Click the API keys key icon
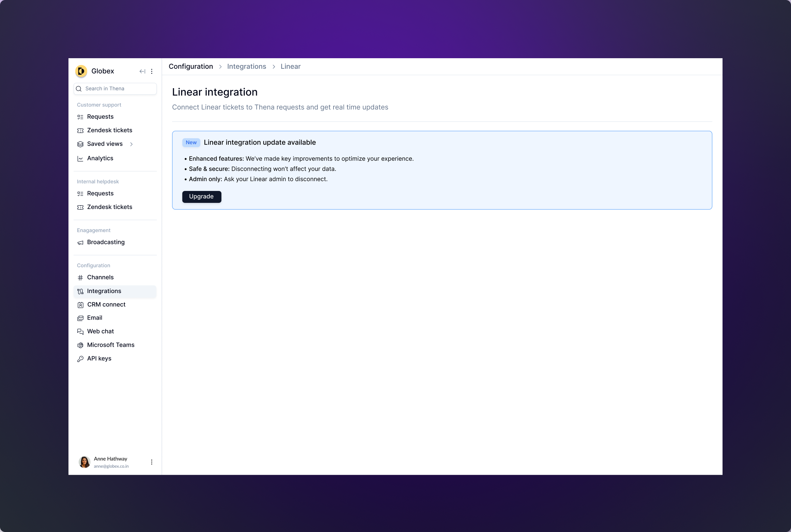Screen dimensions: 791x532 click(x=80, y=359)
